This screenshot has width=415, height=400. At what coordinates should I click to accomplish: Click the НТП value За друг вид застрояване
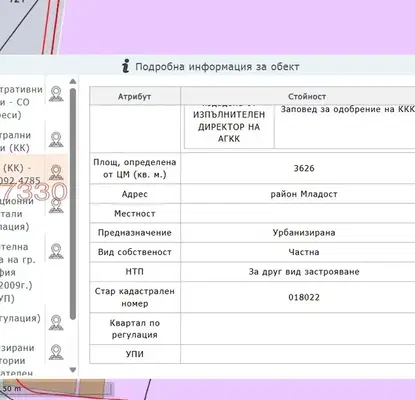click(x=304, y=272)
